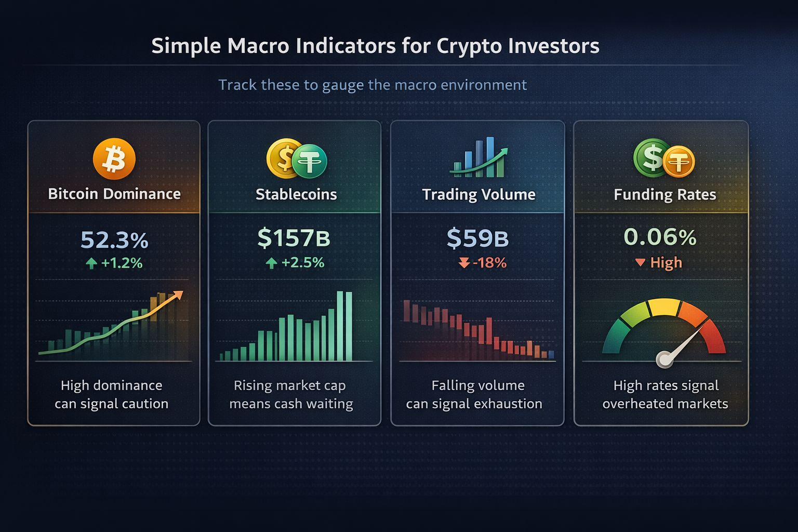Open the Trading Volume card heading
Viewport: 798px width, 532px height.
pyautogui.click(x=478, y=194)
